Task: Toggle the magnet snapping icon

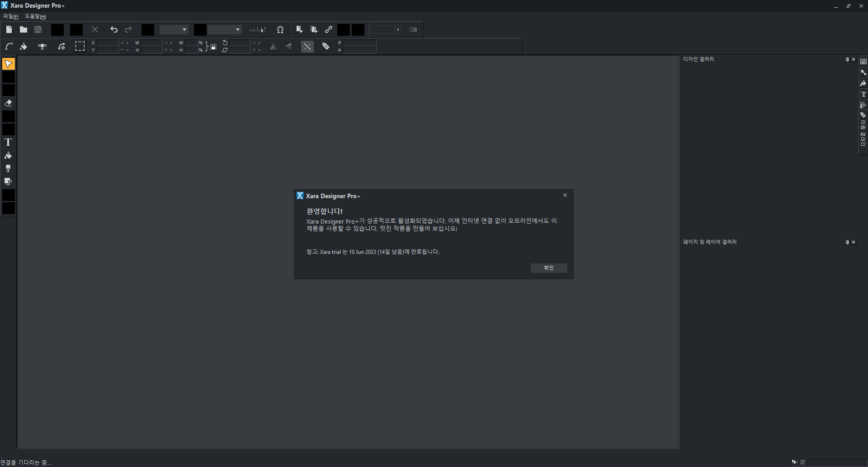Action: pyautogui.click(x=280, y=29)
